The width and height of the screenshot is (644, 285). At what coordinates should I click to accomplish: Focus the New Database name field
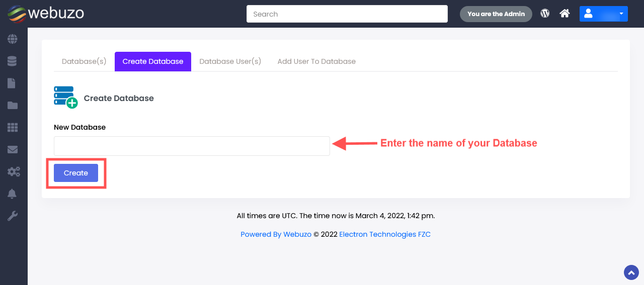192,146
